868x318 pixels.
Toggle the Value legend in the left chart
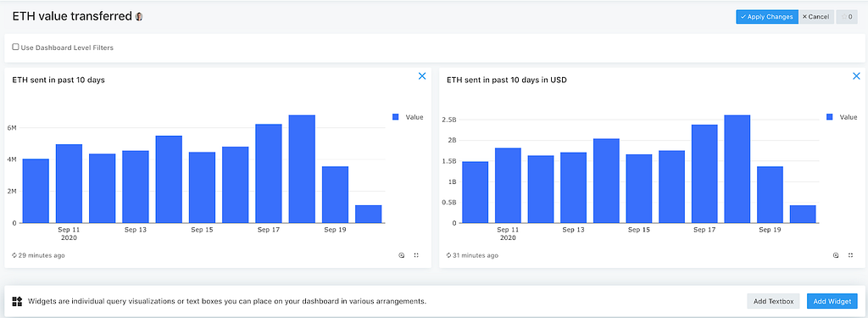[x=408, y=117]
